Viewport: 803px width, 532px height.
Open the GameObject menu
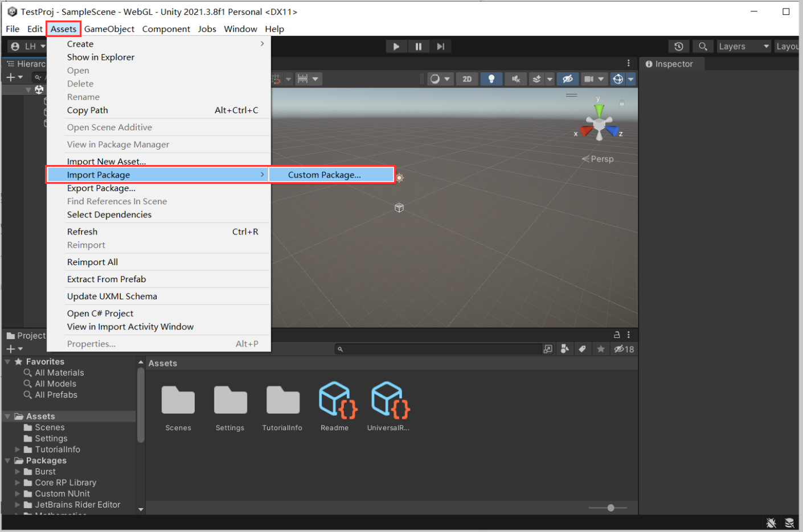[109, 29]
